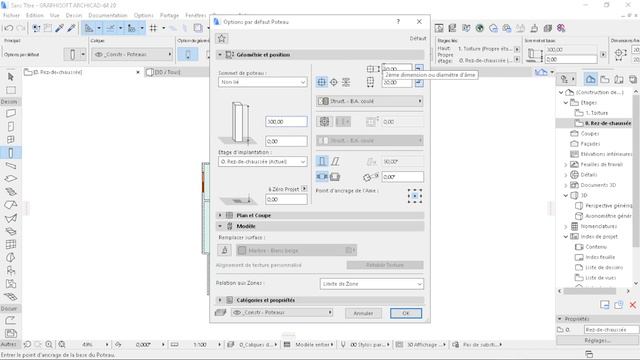Select the Door tool in the toolbox
The image size is (640, 360).
click(11, 127)
